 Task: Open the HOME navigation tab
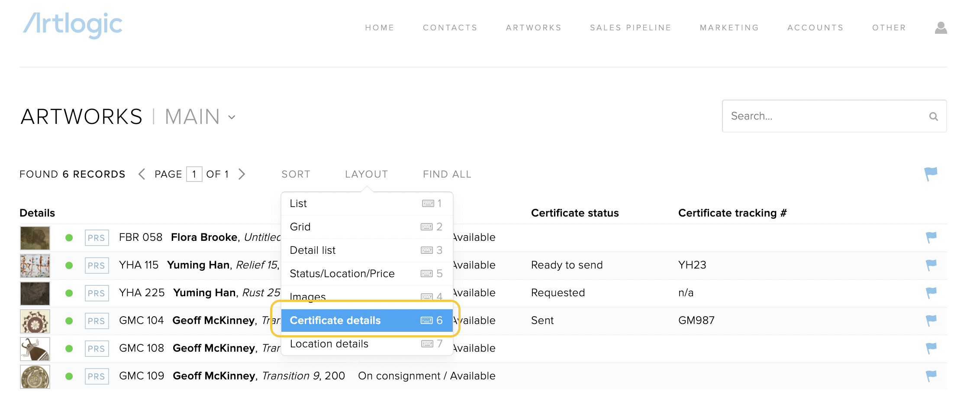380,28
